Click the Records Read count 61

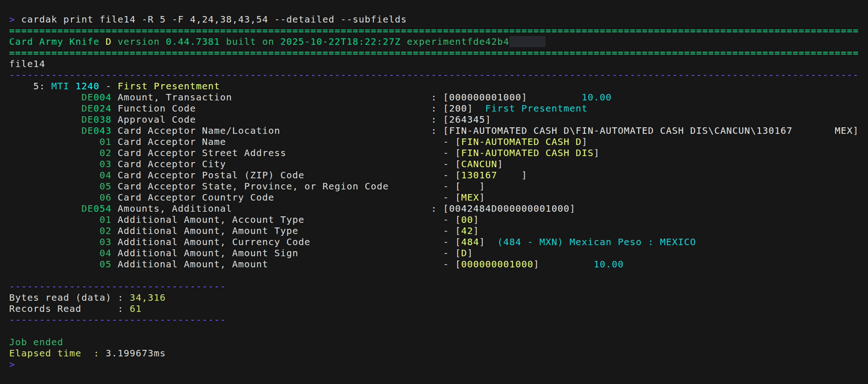tap(135, 309)
